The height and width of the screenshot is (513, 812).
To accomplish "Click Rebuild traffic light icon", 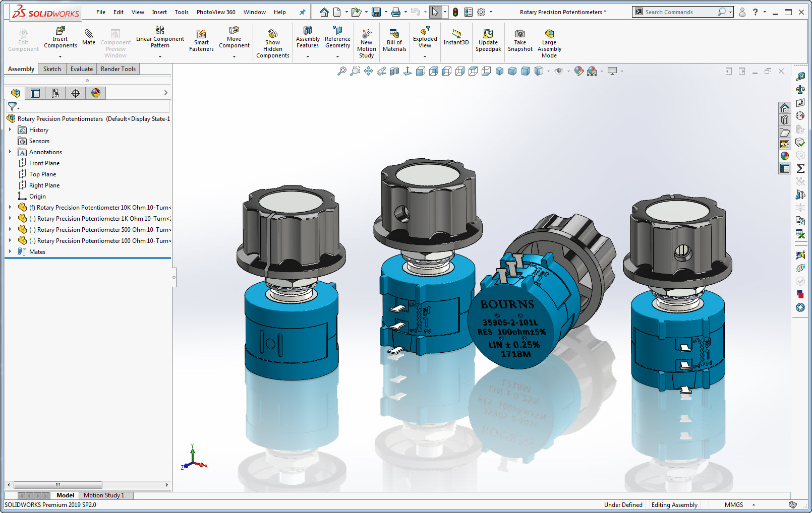I will [455, 12].
